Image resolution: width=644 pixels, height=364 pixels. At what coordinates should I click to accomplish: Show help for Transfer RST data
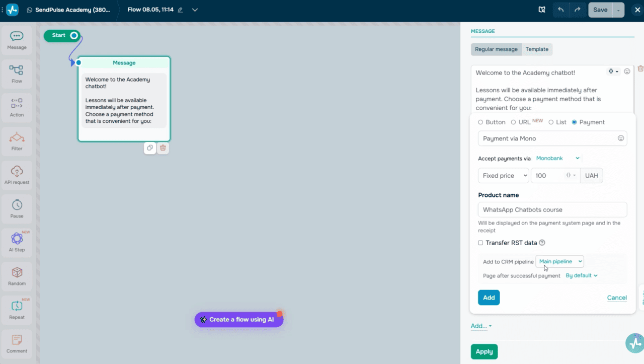(x=542, y=243)
